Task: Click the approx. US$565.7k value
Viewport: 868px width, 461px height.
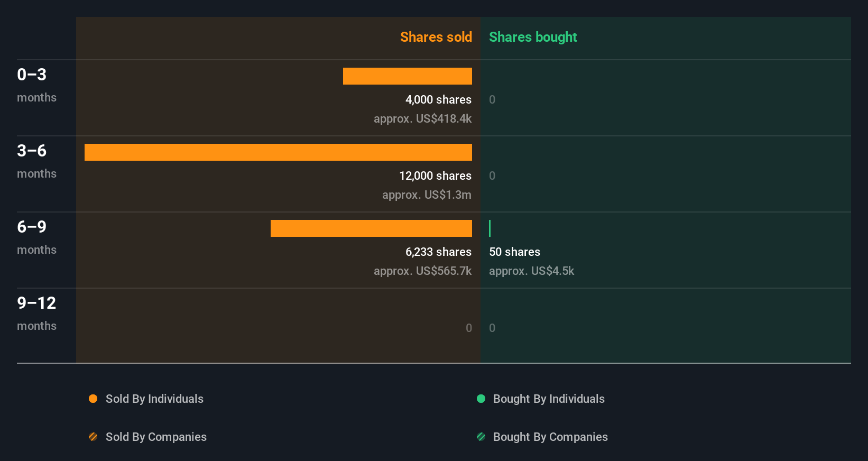Action: click(x=422, y=271)
